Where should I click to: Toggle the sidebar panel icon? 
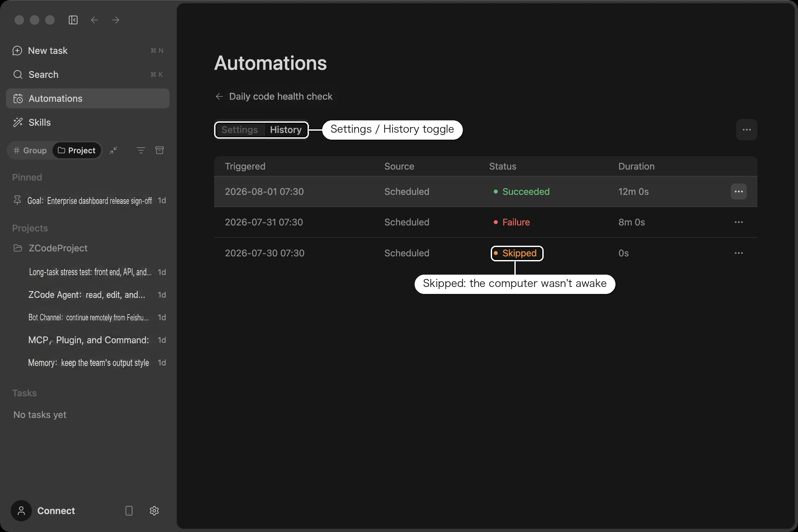point(73,20)
